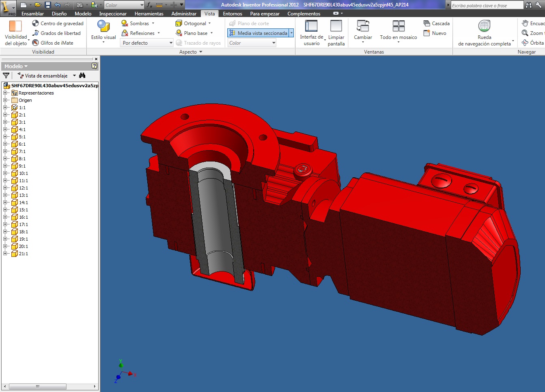Expand component 10:1 in the tree

pos(5,173)
